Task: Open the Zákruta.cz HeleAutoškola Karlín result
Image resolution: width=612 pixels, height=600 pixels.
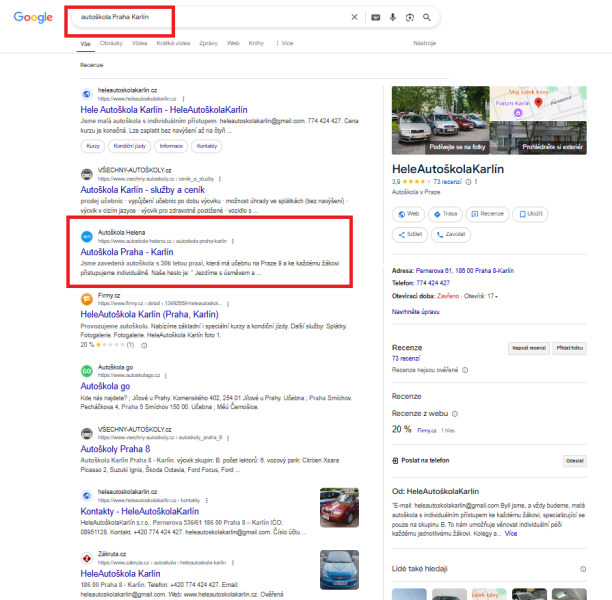Action: pyautogui.click(x=120, y=573)
